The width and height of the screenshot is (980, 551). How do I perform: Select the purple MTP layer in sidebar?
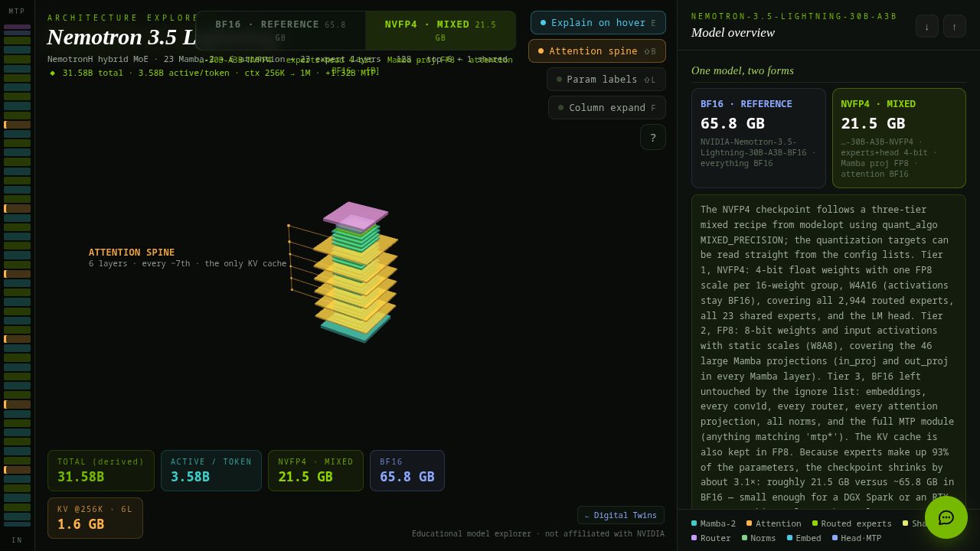click(x=17, y=27)
